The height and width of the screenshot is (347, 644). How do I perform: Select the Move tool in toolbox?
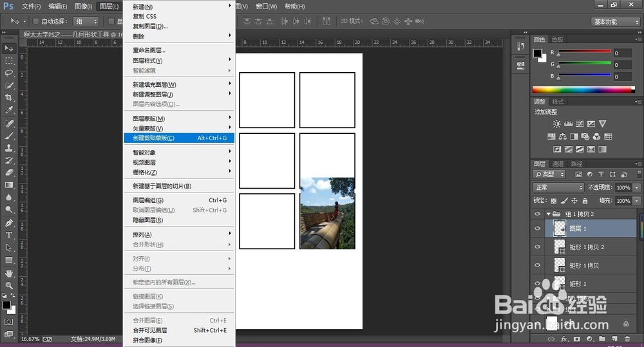pyautogui.click(x=8, y=48)
